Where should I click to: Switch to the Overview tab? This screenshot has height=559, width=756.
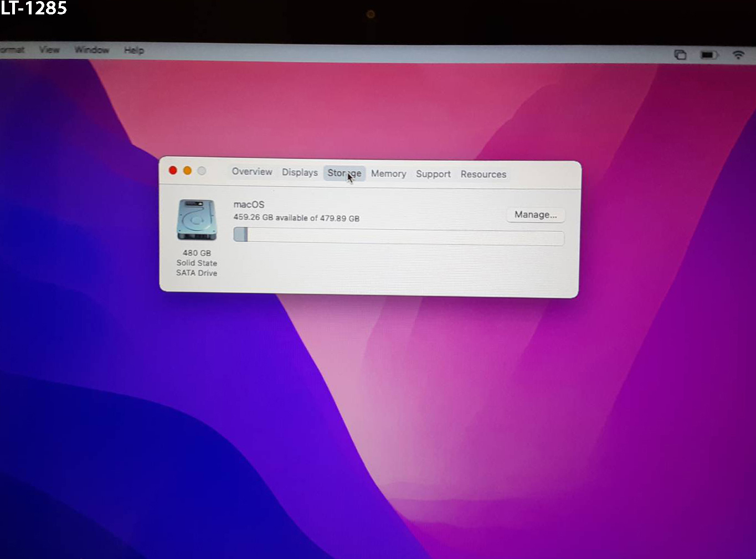252,172
